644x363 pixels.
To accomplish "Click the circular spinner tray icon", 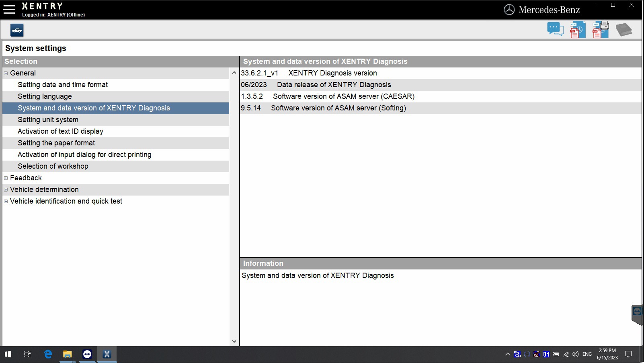I will coord(527,354).
